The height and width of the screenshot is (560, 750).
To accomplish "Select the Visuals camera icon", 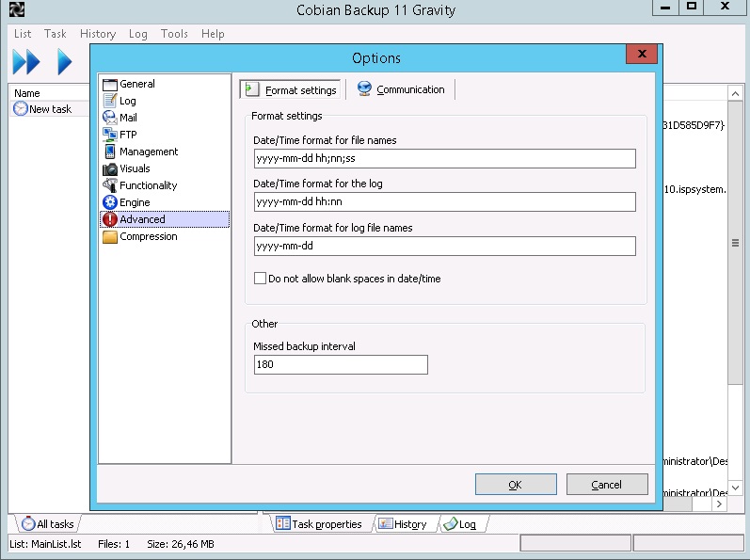I will pyautogui.click(x=109, y=168).
